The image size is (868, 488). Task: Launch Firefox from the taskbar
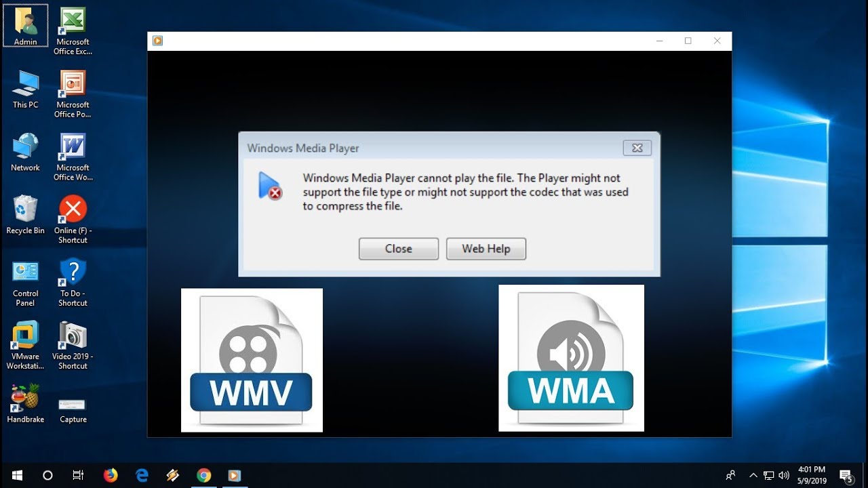pos(111,475)
